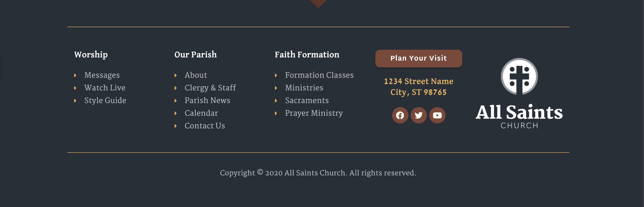Viewport: 644px width, 207px height.
Task: Click the Plan Your Visit button
Action: tap(419, 59)
